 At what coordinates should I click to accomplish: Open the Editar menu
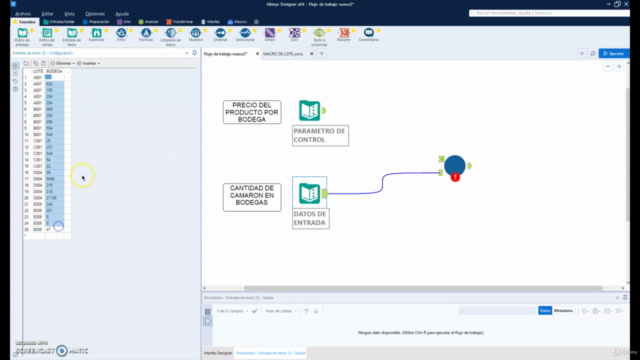click(47, 14)
